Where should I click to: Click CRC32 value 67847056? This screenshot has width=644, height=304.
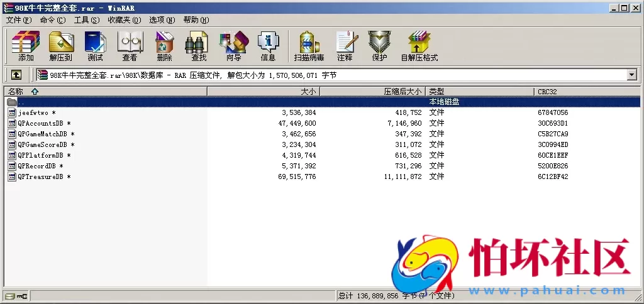pyautogui.click(x=553, y=113)
